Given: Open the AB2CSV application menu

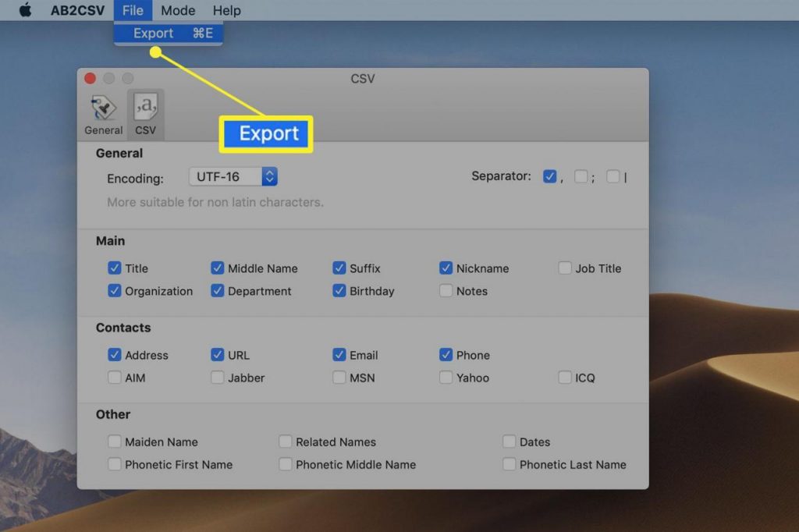Looking at the screenshot, I should (77, 10).
